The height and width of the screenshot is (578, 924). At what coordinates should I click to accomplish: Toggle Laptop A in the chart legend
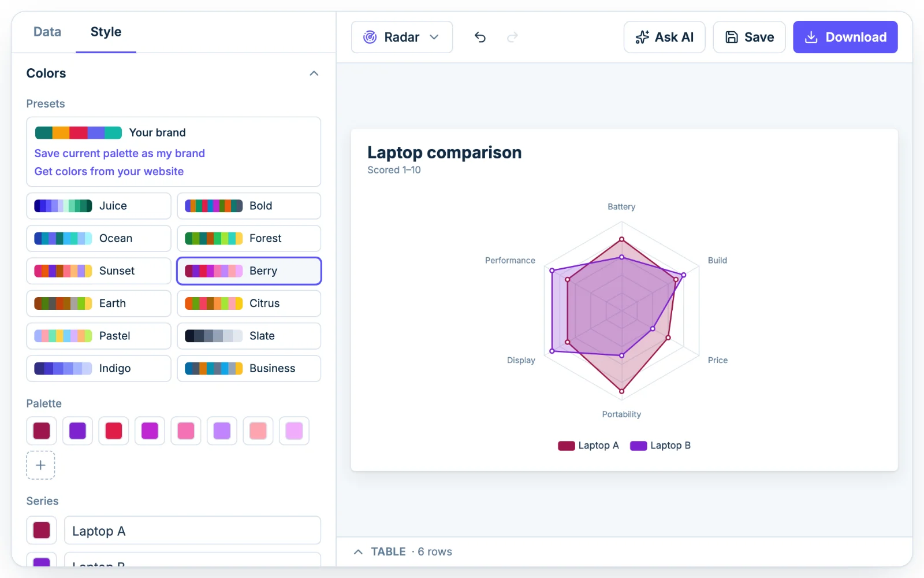pyautogui.click(x=588, y=446)
